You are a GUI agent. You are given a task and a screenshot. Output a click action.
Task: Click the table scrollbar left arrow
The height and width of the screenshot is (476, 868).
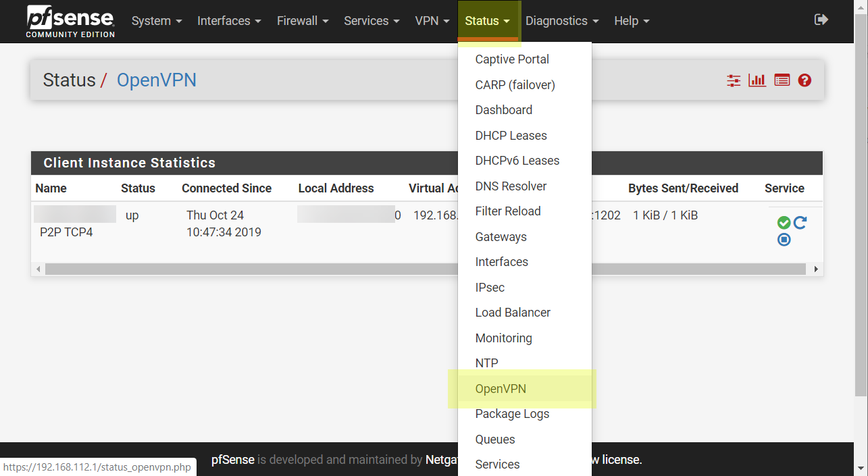tap(38, 269)
